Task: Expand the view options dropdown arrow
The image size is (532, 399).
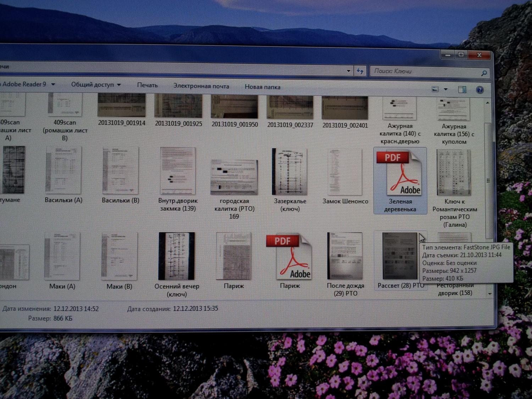Action: (x=445, y=89)
